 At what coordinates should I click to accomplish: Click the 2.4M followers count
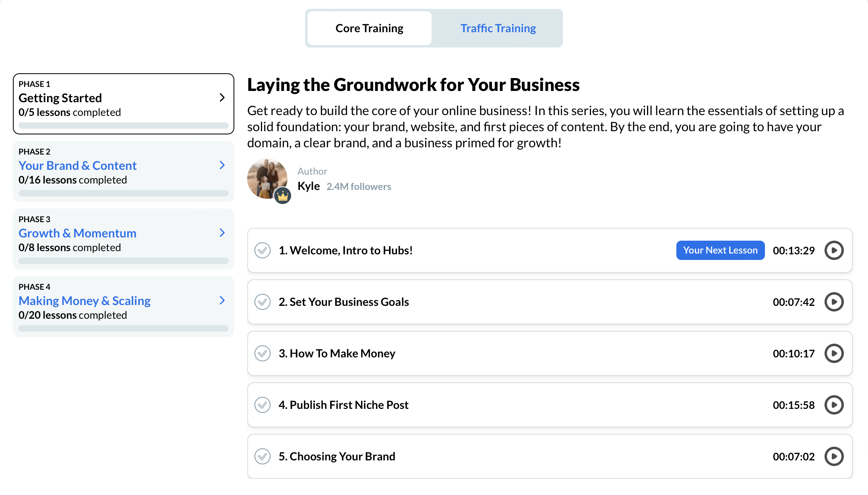point(359,186)
